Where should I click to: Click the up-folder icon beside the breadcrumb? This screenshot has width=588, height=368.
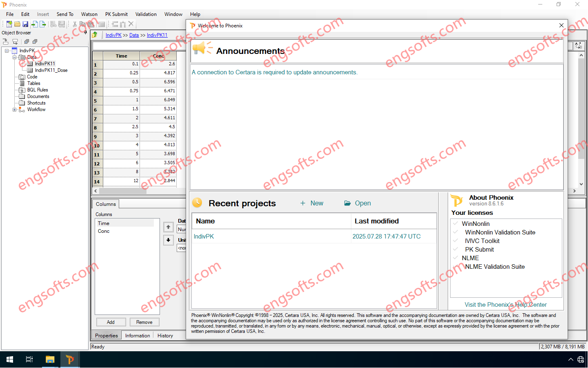(95, 35)
